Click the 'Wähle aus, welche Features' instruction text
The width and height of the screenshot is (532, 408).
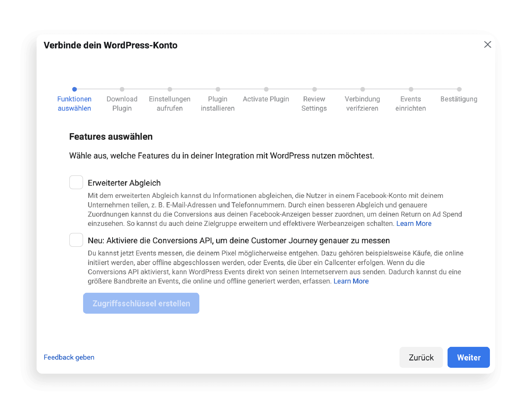tap(222, 156)
